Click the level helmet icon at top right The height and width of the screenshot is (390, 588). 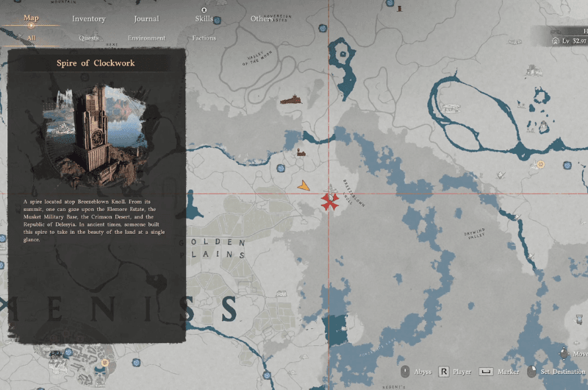click(556, 39)
